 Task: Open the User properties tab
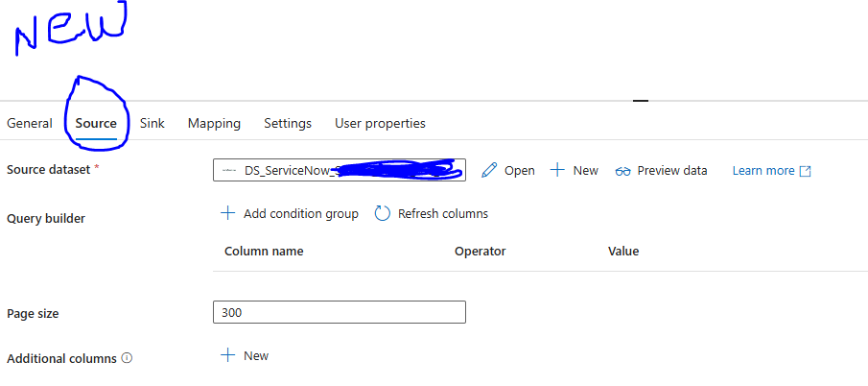[380, 123]
